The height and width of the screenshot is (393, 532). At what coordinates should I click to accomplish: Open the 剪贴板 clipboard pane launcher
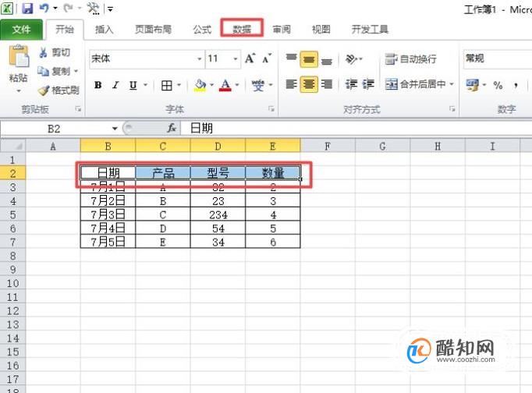click(x=78, y=109)
